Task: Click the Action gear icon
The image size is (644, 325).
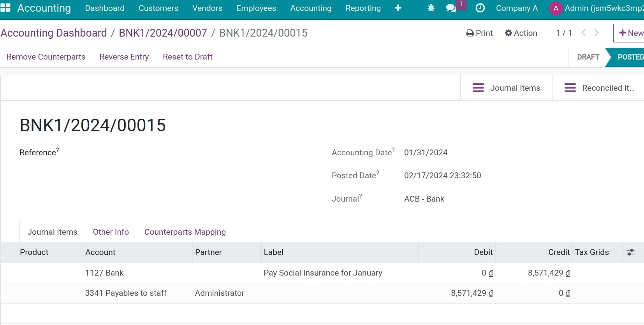Action: tap(509, 33)
